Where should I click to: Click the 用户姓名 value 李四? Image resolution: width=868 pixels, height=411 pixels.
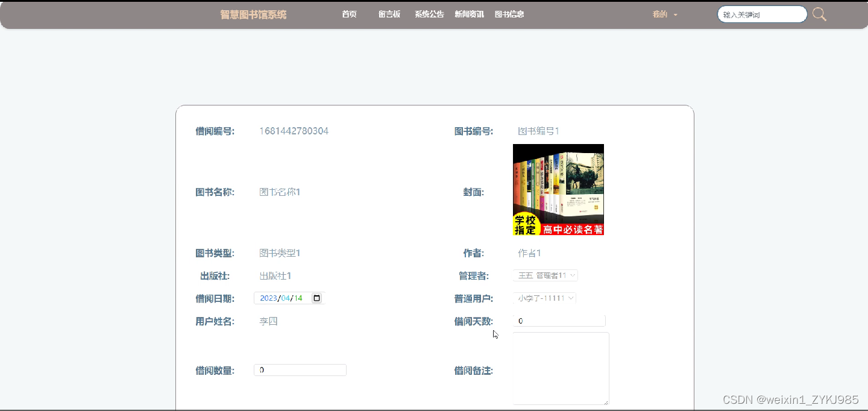point(268,321)
